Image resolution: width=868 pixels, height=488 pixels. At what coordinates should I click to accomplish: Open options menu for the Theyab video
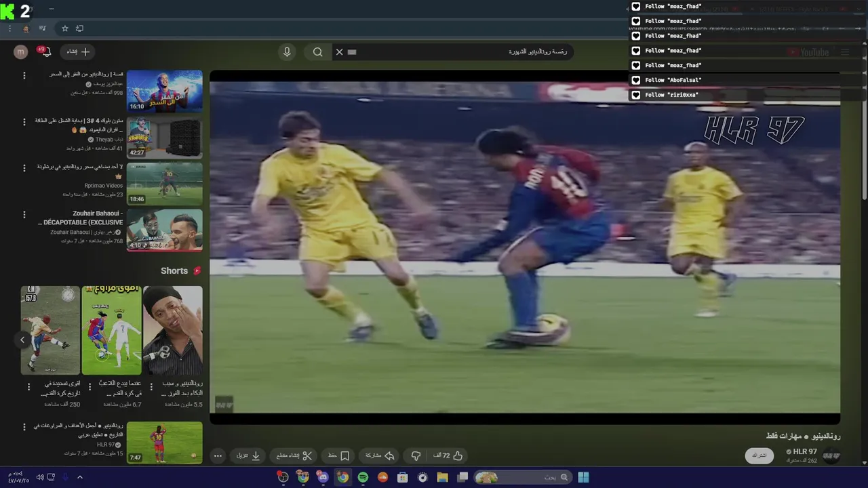[x=24, y=122]
